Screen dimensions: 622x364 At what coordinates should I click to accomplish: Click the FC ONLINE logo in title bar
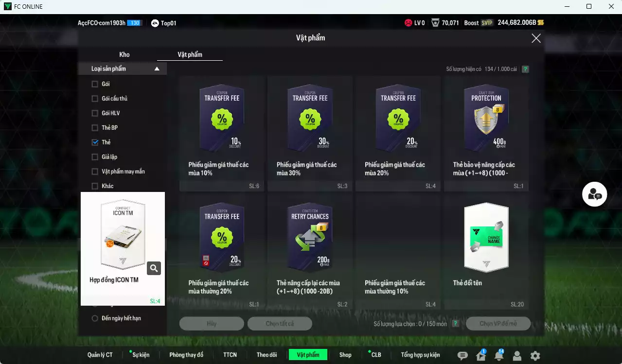click(x=8, y=6)
